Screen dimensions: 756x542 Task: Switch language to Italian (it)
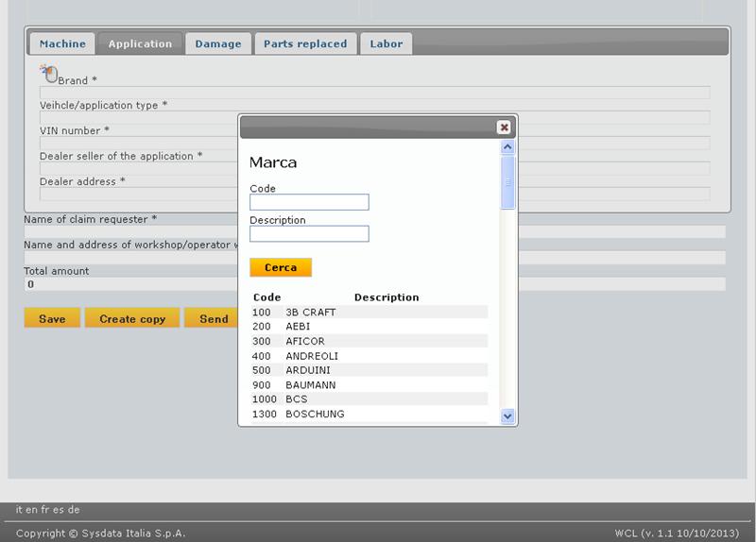19,509
